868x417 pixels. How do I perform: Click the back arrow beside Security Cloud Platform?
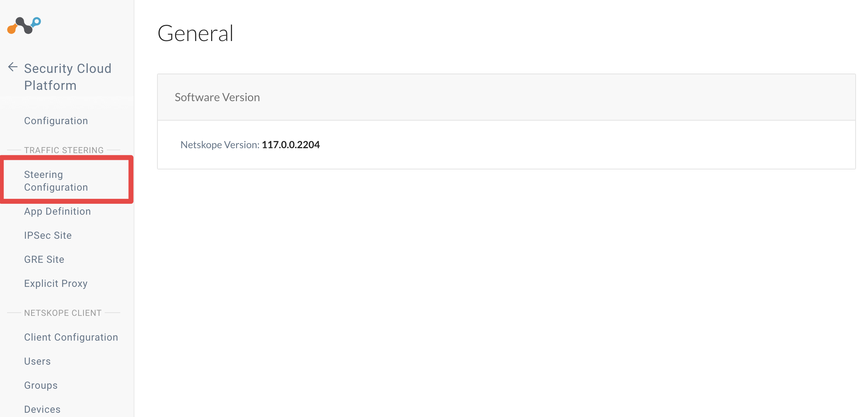[x=13, y=67]
